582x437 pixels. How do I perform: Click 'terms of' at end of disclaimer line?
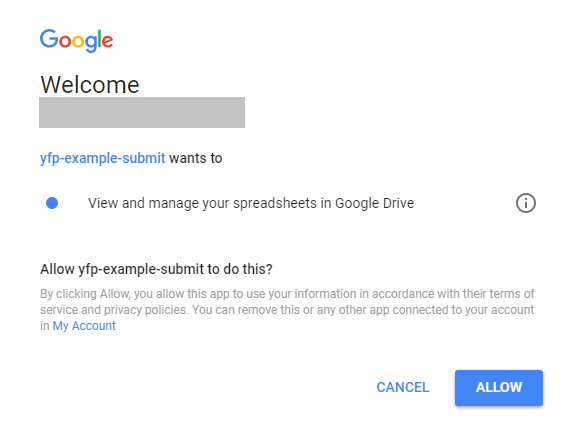512,294
